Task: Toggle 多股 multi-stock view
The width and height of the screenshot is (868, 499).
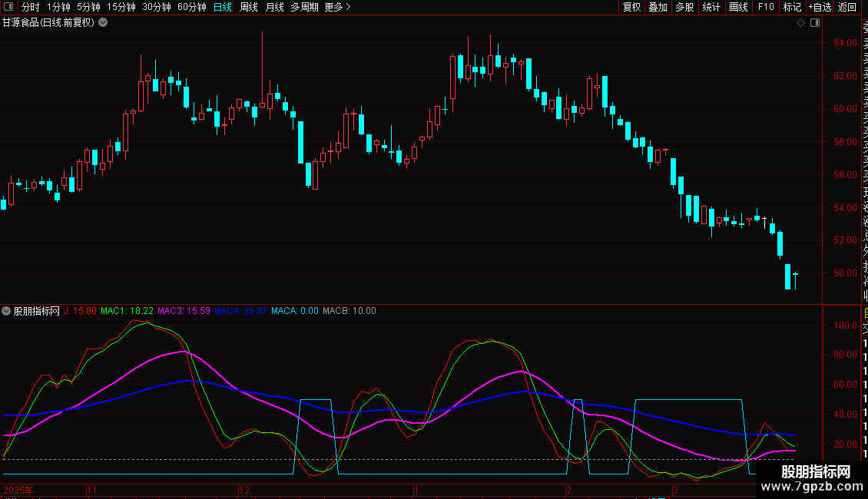Action: (684, 7)
